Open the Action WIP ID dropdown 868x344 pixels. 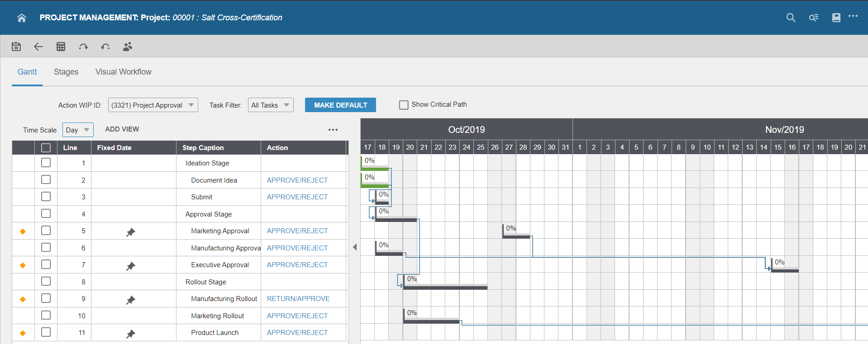point(153,105)
